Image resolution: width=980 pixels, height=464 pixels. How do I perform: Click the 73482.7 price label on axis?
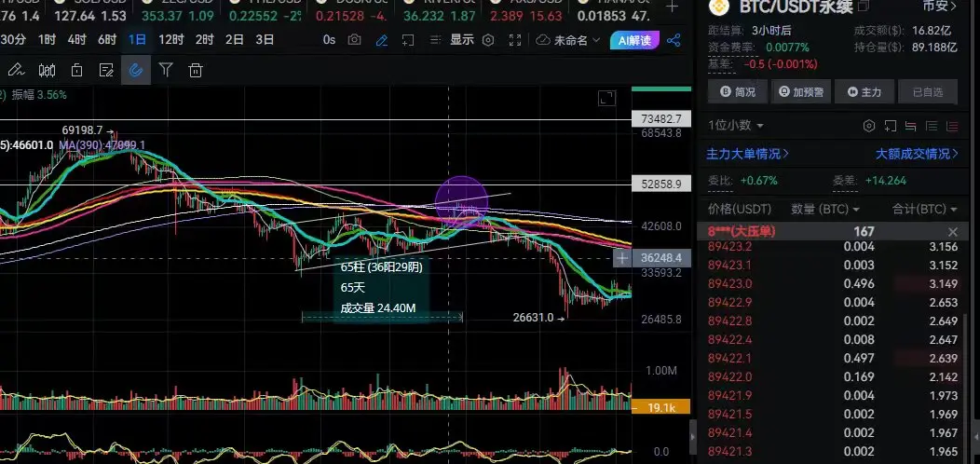coord(661,119)
